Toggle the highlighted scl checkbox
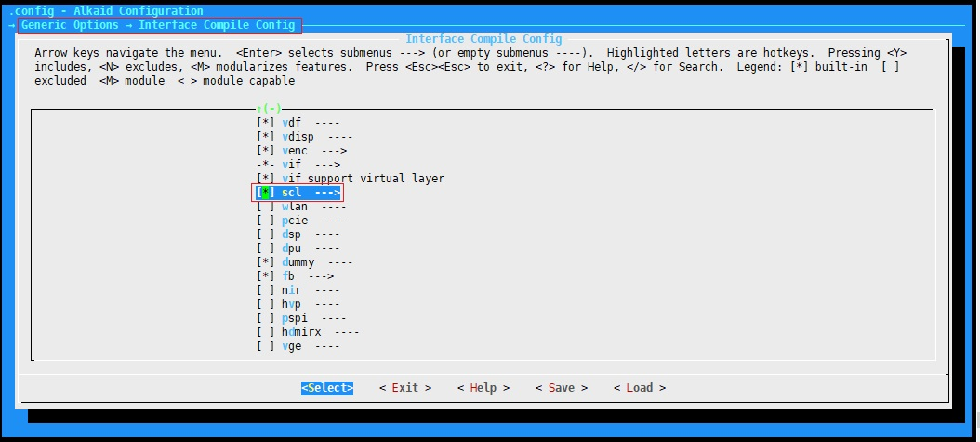This screenshot has height=442, width=980. [x=266, y=193]
